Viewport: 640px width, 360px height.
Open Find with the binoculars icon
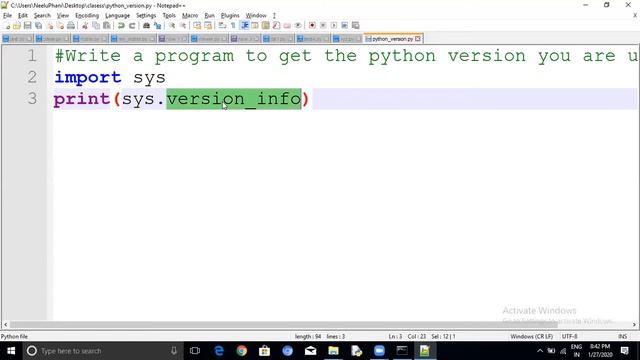(146, 25)
